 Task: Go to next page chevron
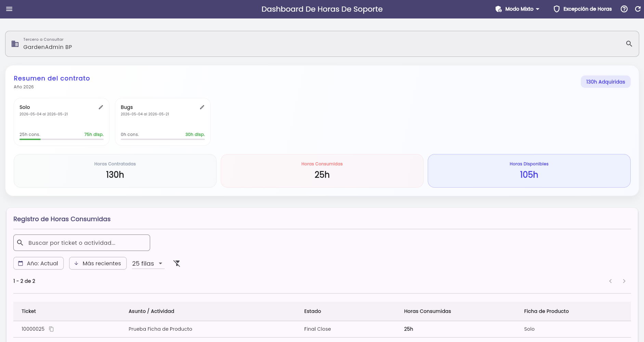coord(624,281)
